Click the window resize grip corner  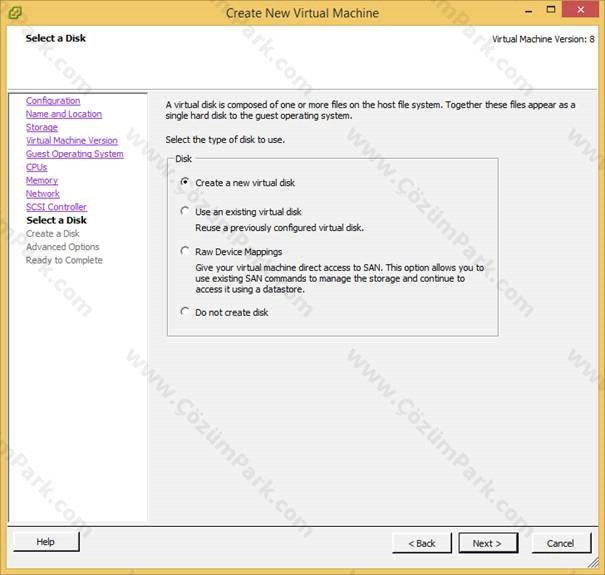tap(593, 563)
